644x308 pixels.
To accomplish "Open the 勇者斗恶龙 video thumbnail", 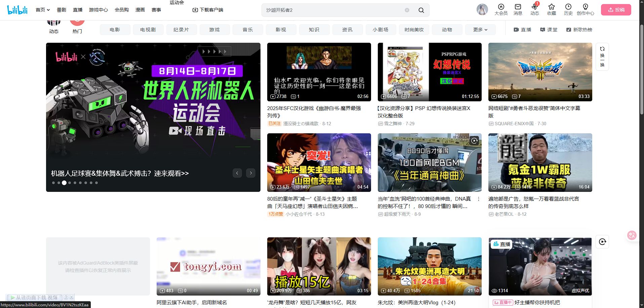I will (540, 72).
